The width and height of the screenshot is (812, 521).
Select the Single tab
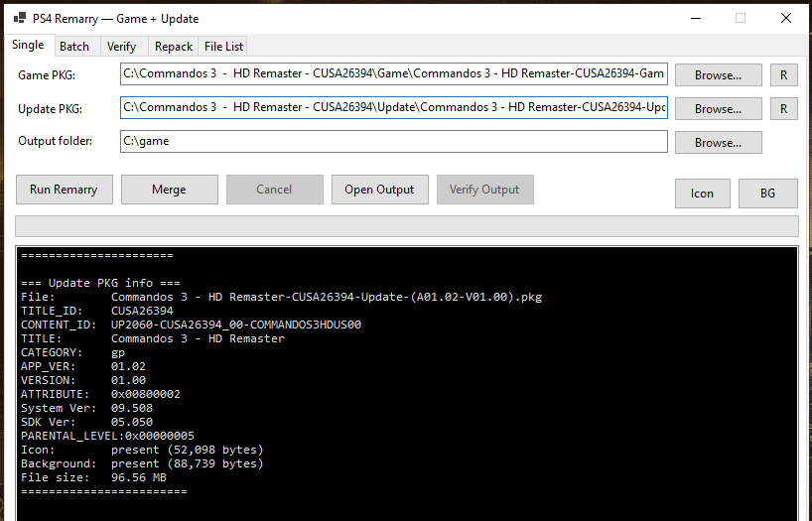click(28, 45)
